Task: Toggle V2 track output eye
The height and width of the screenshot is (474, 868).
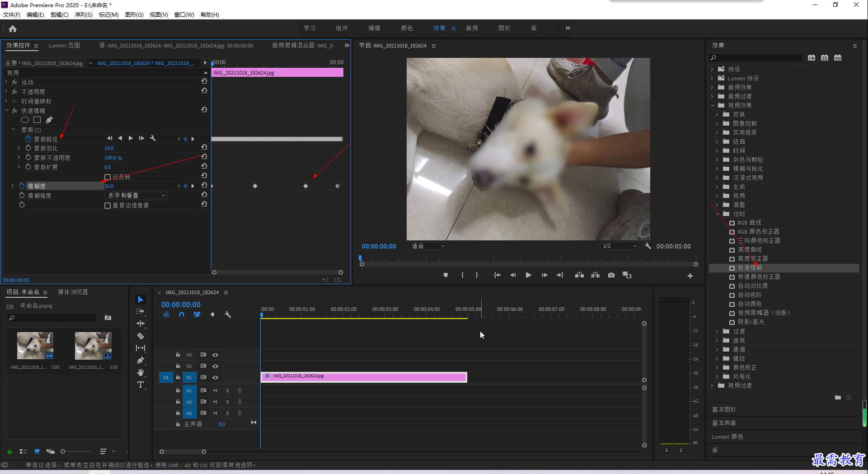Action: (216, 366)
